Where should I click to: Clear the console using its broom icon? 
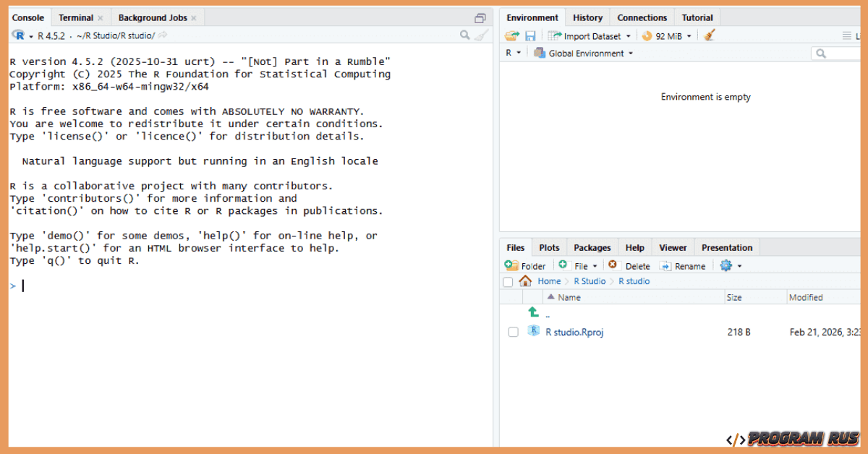(x=480, y=35)
